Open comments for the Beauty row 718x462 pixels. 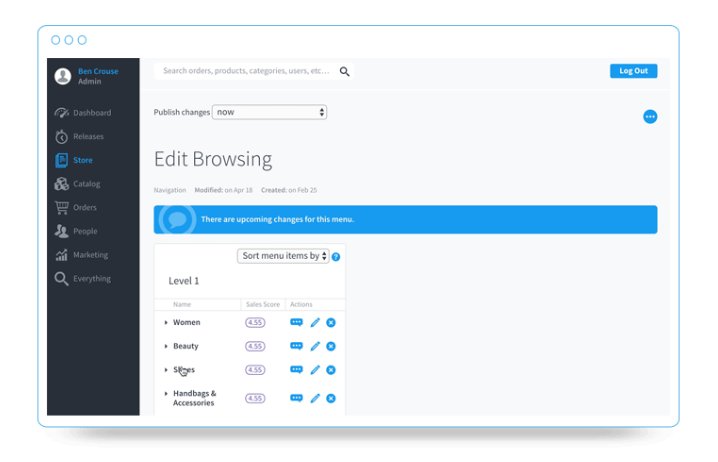[296, 346]
